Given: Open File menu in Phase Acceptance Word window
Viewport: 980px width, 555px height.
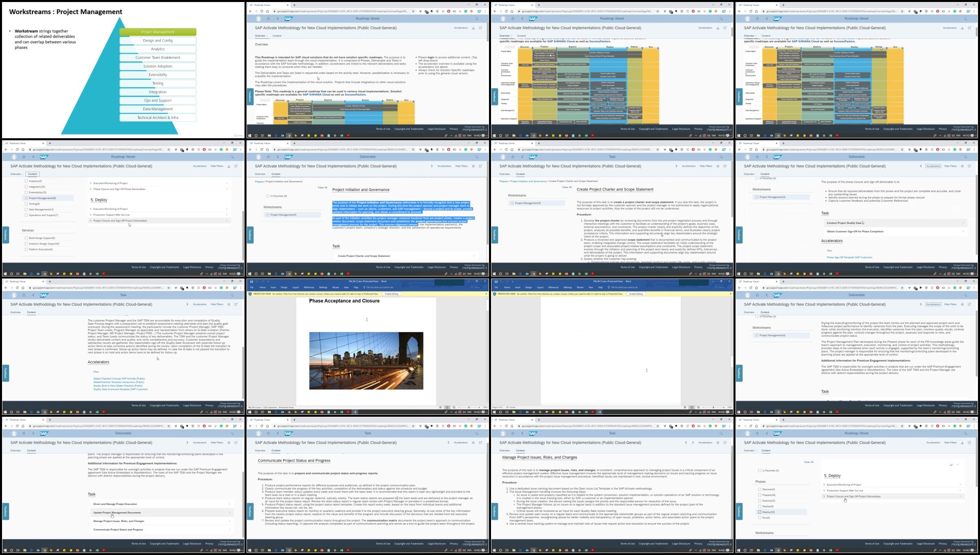Looking at the screenshot, I should click(x=251, y=287).
